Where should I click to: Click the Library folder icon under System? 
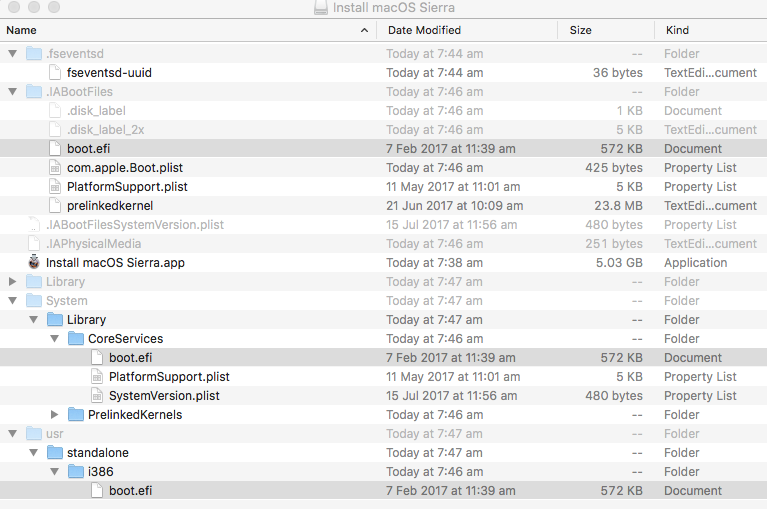pos(55,320)
